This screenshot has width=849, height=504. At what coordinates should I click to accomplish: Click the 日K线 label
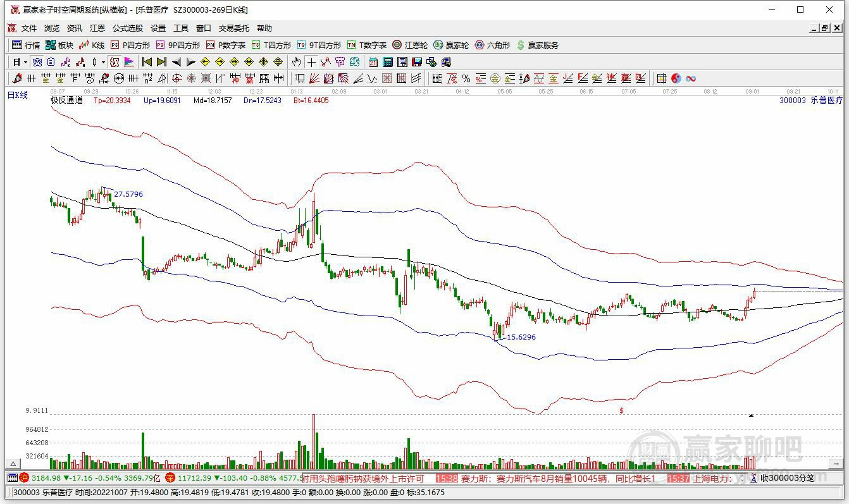pyautogui.click(x=18, y=95)
